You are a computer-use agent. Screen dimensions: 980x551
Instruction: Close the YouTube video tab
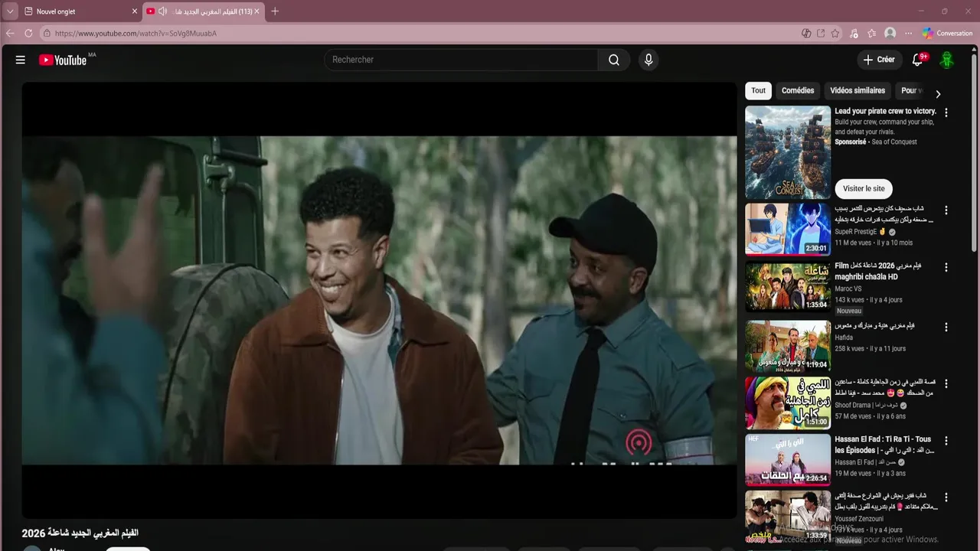pos(256,11)
